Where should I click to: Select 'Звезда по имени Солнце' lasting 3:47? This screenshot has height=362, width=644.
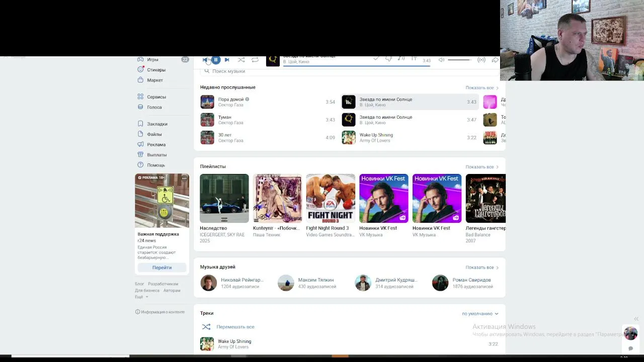409,120
